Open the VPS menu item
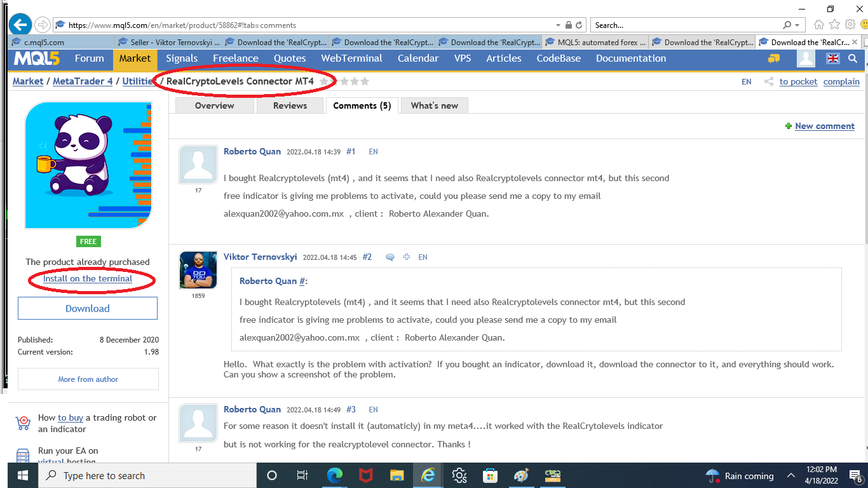The width and height of the screenshot is (868, 488). (463, 58)
